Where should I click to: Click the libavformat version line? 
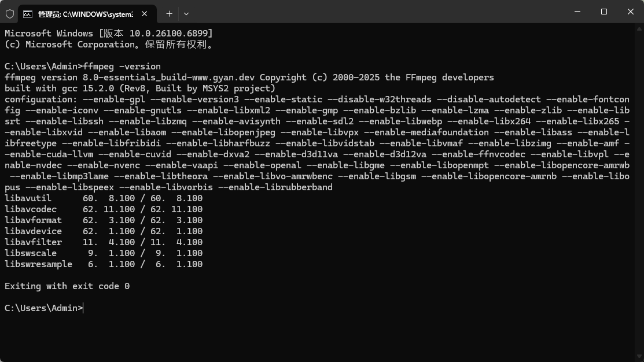tap(104, 220)
